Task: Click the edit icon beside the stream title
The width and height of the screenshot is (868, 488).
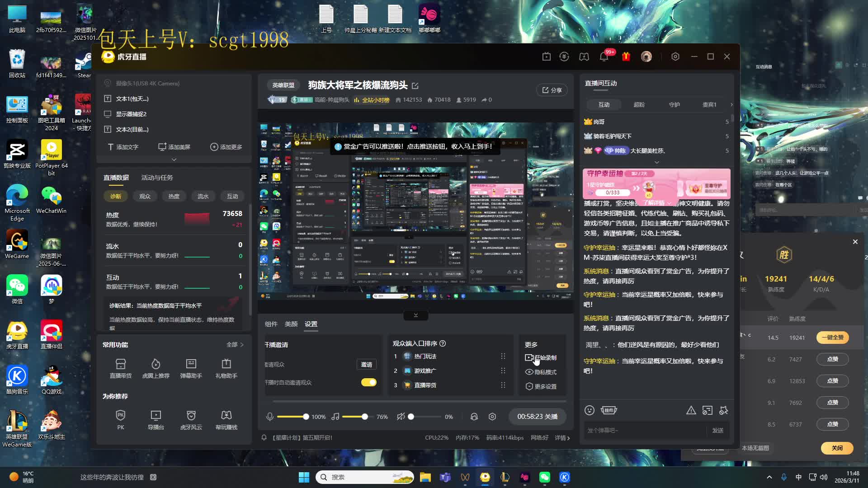Action: [x=415, y=86]
